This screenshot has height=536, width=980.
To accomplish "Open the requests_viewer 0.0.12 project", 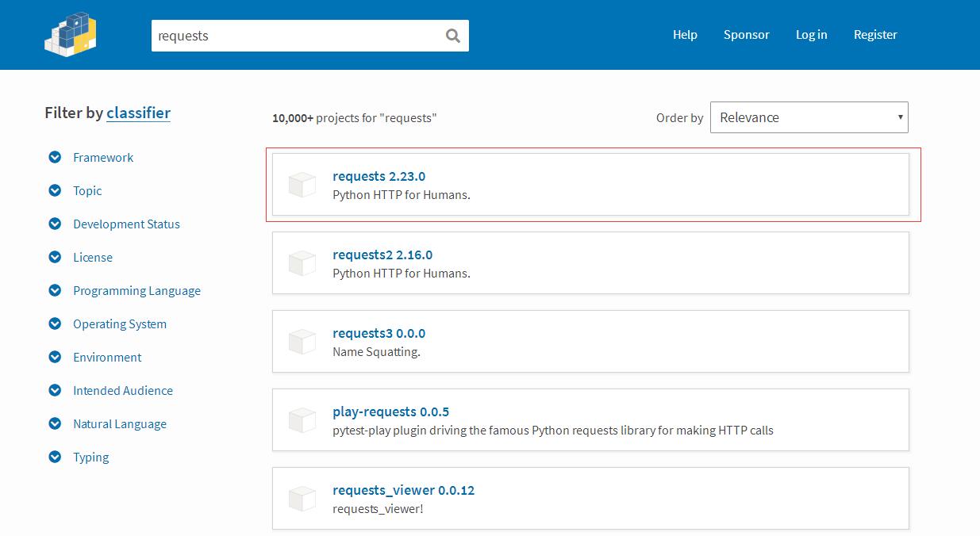I will pyautogui.click(x=590, y=498).
